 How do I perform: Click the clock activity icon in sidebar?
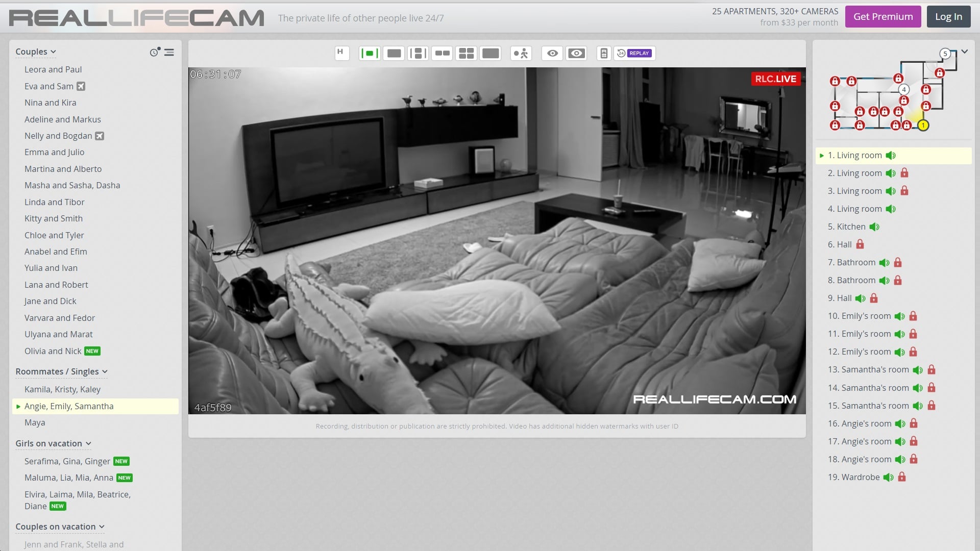[x=154, y=52]
